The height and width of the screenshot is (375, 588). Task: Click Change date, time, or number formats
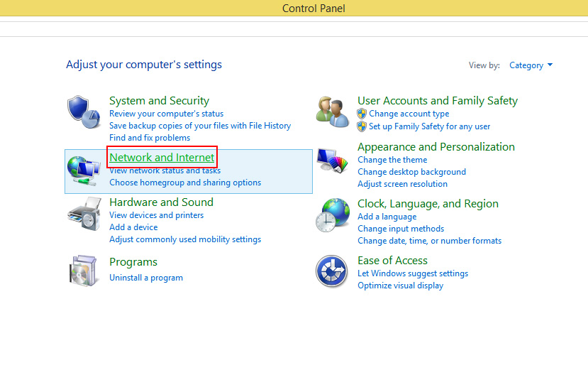(x=429, y=241)
